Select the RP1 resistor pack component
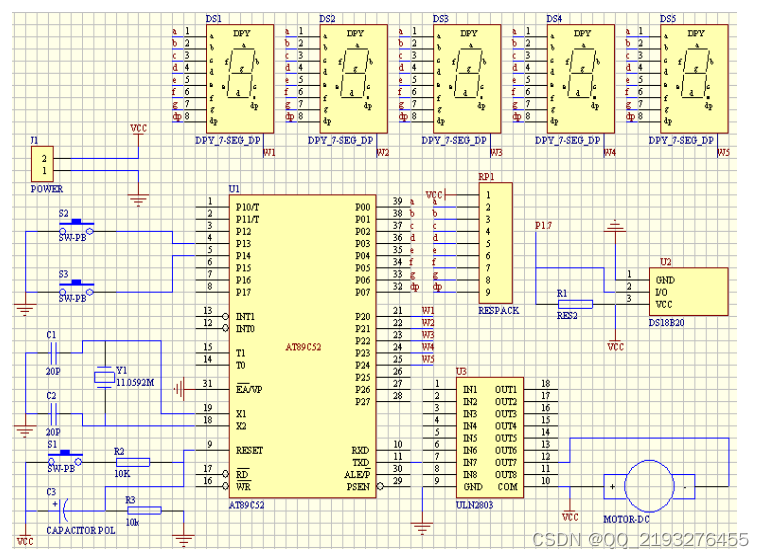Image resolution: width=764 pixels, height=559 pixels. 495,243
